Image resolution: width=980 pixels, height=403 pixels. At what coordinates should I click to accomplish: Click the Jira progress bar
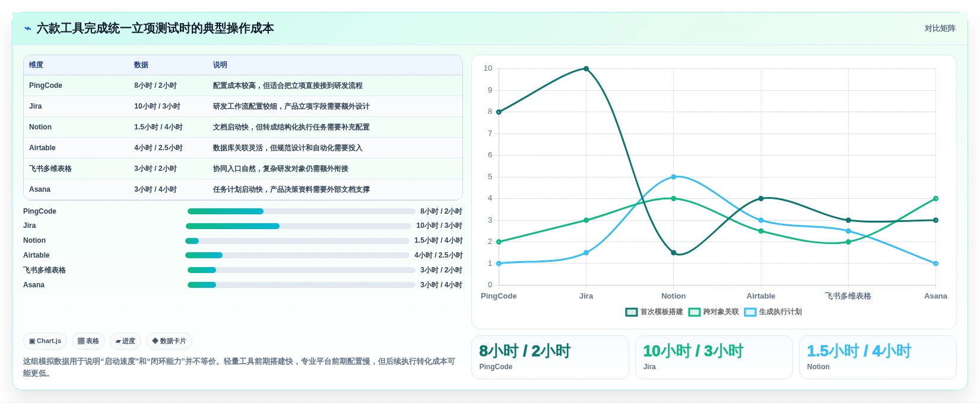click(x=299, y=226)
